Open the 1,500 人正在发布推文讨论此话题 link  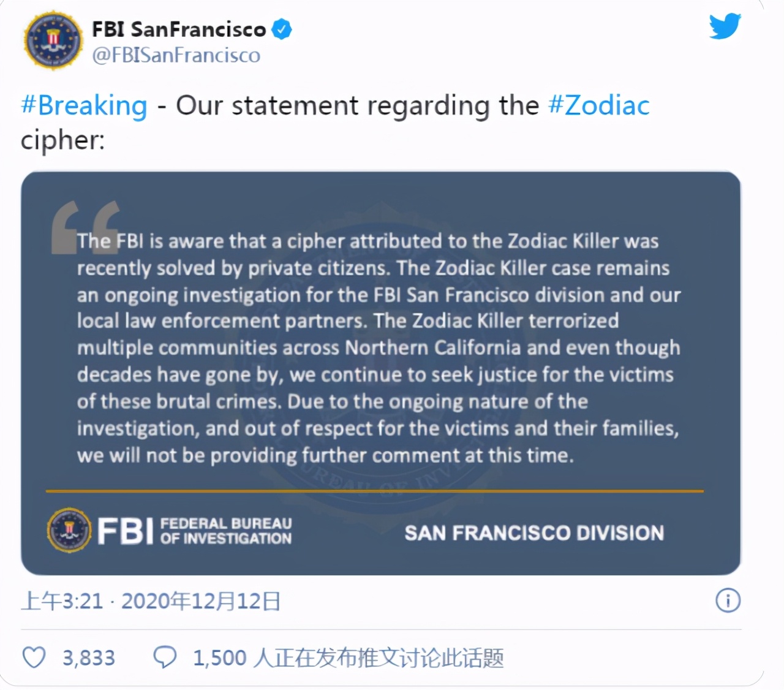click(x=348, y=658)
